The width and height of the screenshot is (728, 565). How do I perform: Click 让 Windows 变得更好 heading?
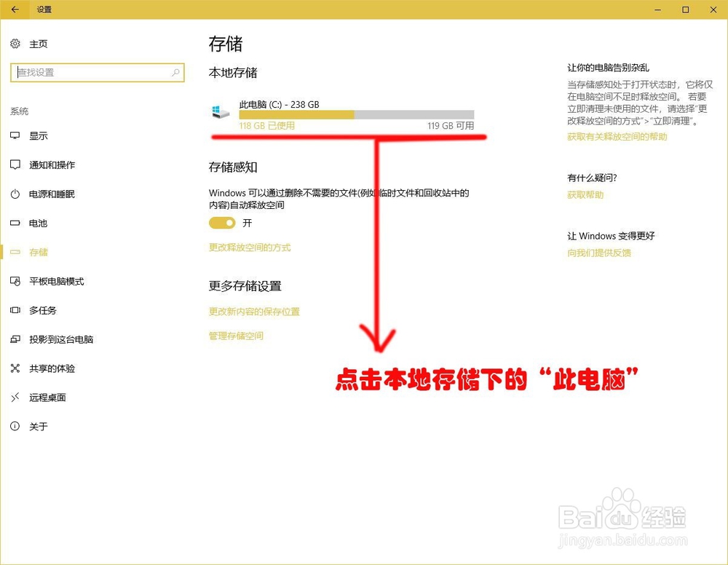(x=611, y=236)
